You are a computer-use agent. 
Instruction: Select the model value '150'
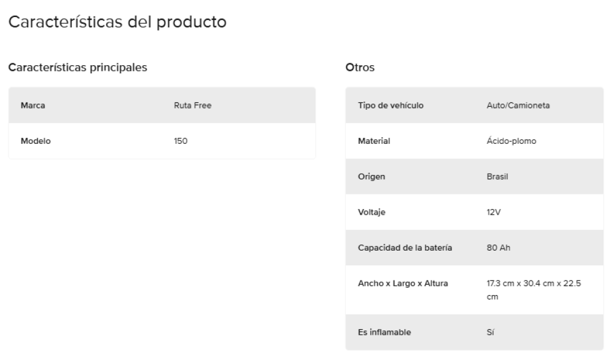coord(181,141)
